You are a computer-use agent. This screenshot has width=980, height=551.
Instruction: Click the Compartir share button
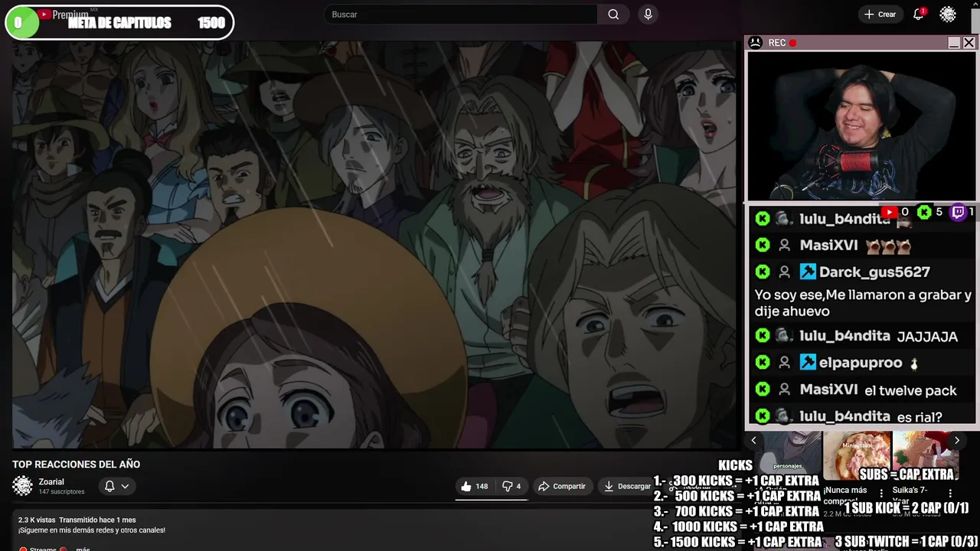[562, 486]
